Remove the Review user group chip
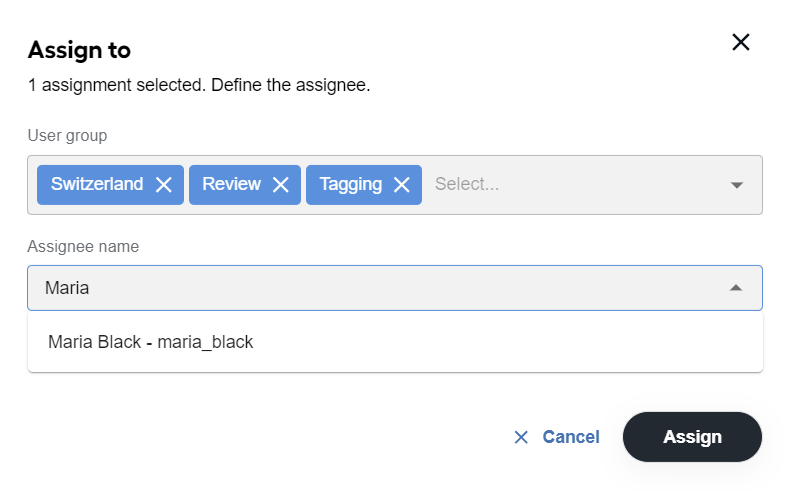This screenshot has width=792, height=492. (281, 185)
